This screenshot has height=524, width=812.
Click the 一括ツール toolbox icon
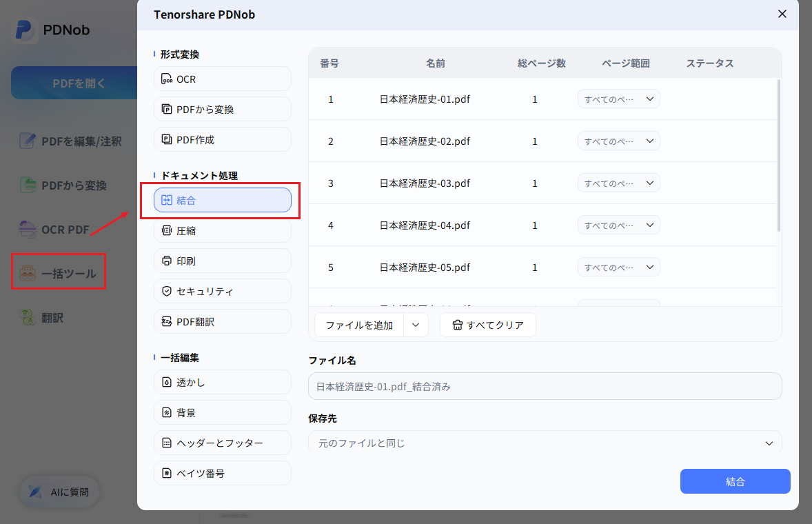click(x=28, y=273)
